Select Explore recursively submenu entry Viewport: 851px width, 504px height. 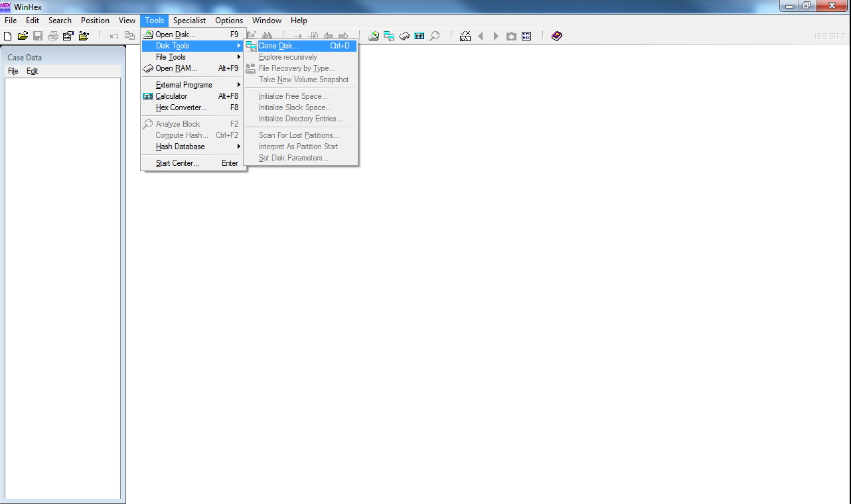pos(301,57)
